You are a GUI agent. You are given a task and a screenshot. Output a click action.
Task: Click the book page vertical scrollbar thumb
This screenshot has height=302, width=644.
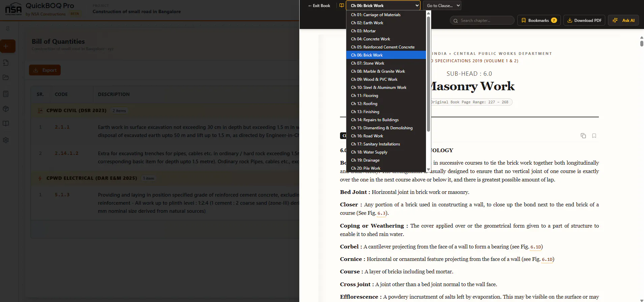point(642,43)
